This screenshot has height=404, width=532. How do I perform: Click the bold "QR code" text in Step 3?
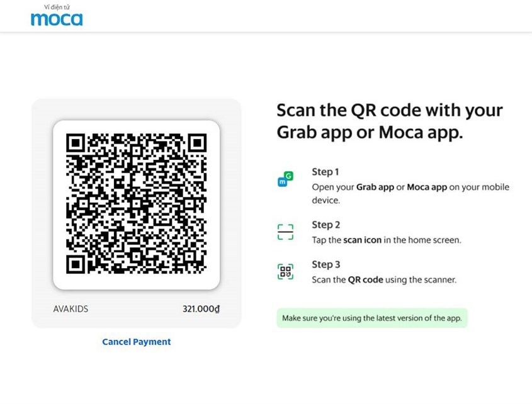pos(365,279)
